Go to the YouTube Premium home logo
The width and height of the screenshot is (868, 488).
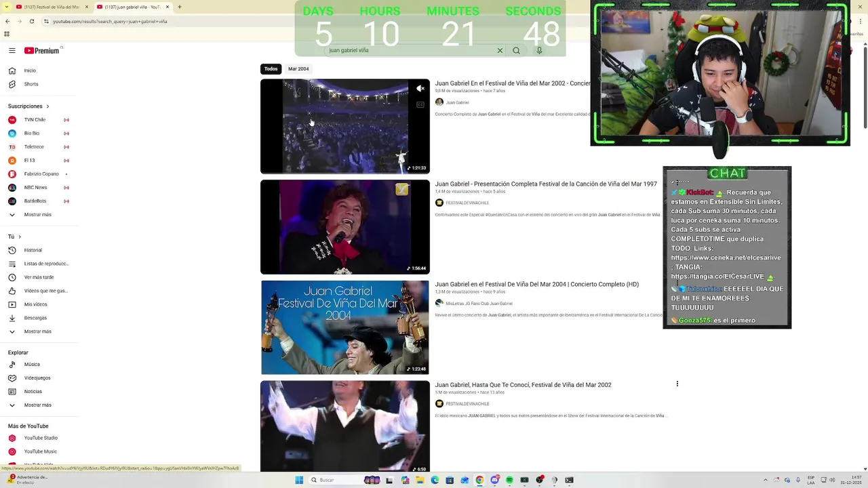(42, 50)
